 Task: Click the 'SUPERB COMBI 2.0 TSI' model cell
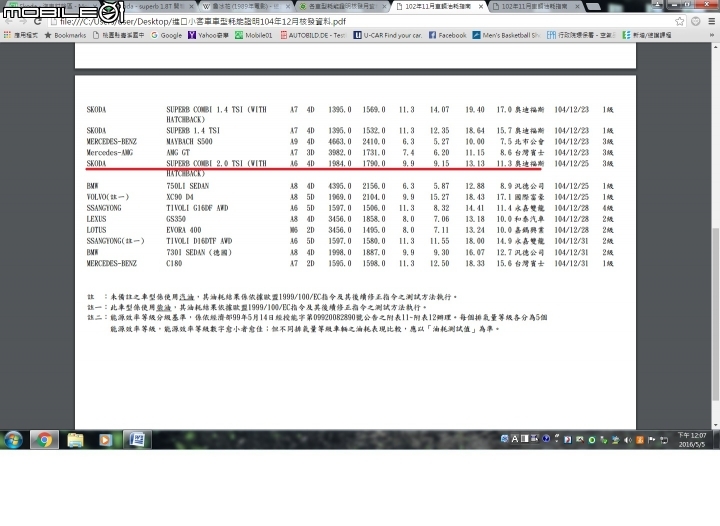point(216,168)
